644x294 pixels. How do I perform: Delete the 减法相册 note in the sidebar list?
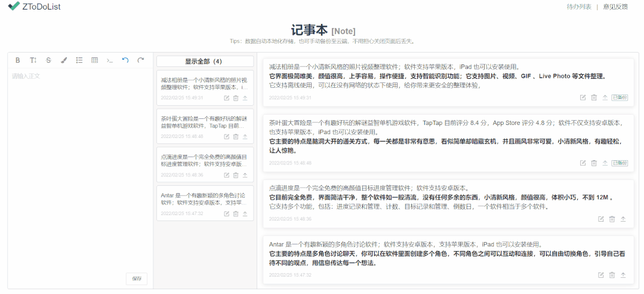(236, 98)
